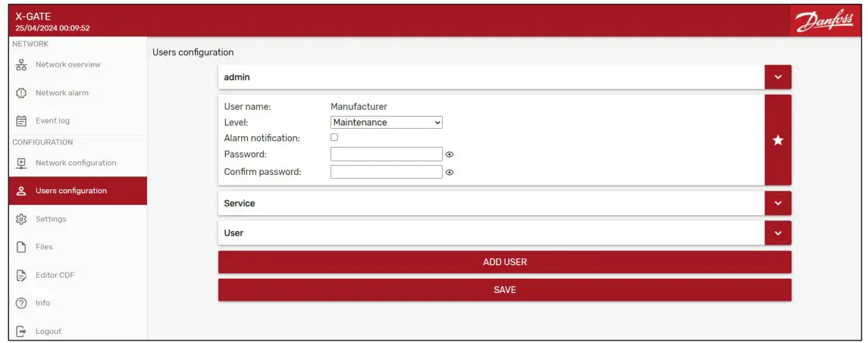Expand the Service user chevron

(778, 203)
